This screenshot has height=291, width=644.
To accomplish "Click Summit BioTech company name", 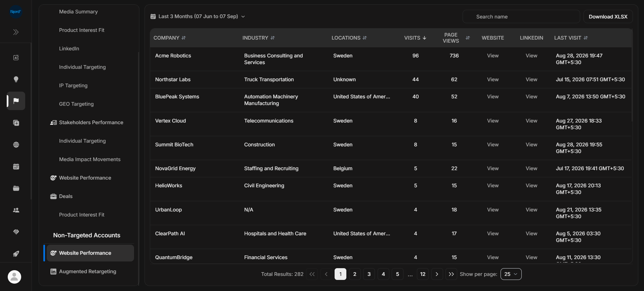I will point(174,145).
